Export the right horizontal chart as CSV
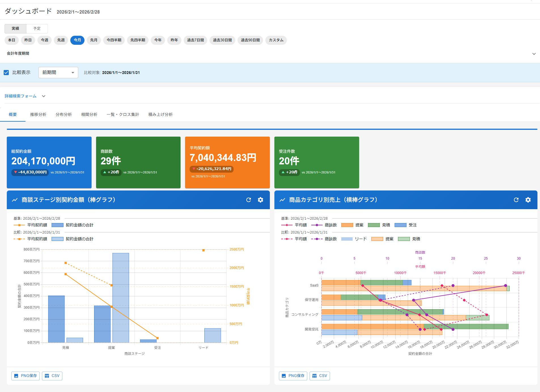Viewport: 540px width, 392px height. [320, 376]
